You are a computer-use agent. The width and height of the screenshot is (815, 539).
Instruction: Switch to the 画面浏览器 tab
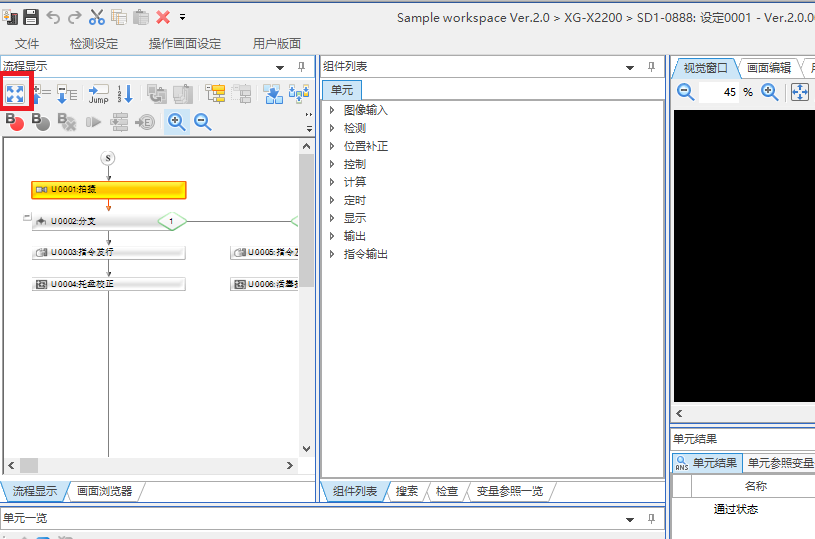pyautogui.click(x=104, y=491)
